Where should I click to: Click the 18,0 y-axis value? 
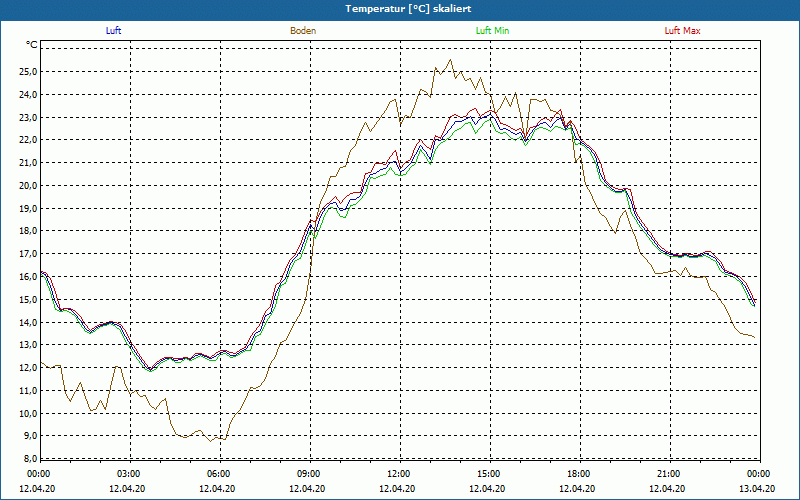pyautogui.click(x=28, y=231)
